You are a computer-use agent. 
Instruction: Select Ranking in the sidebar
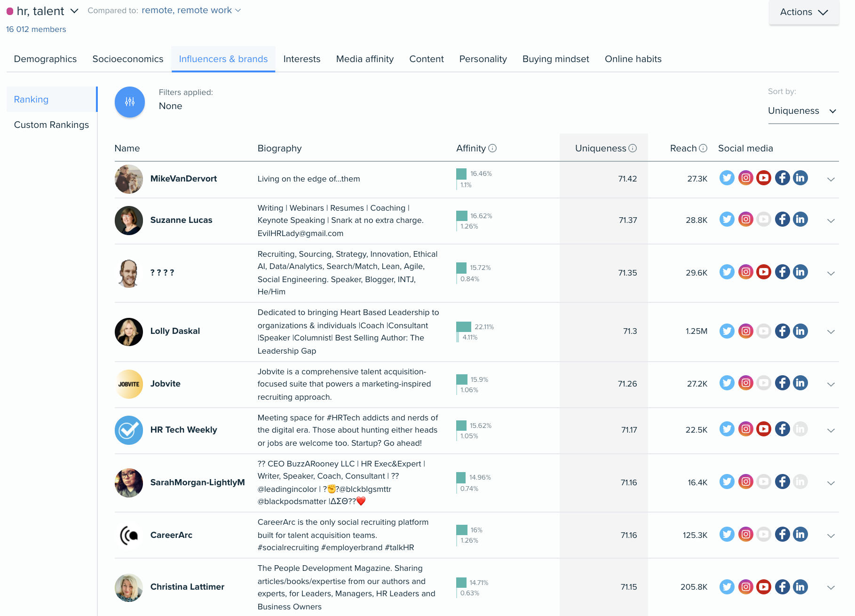(x=52, y=99)
